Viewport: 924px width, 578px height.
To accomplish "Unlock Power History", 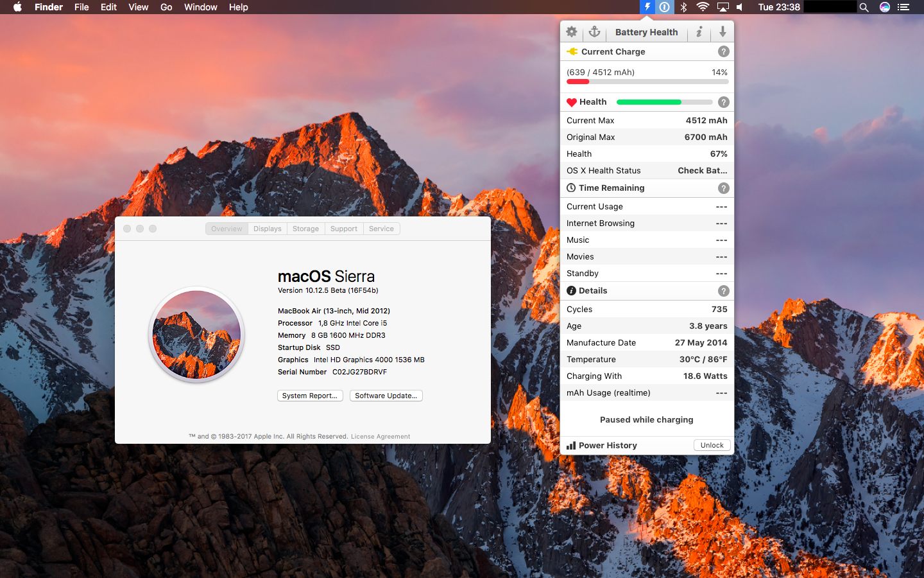I will tap(712, 445).
